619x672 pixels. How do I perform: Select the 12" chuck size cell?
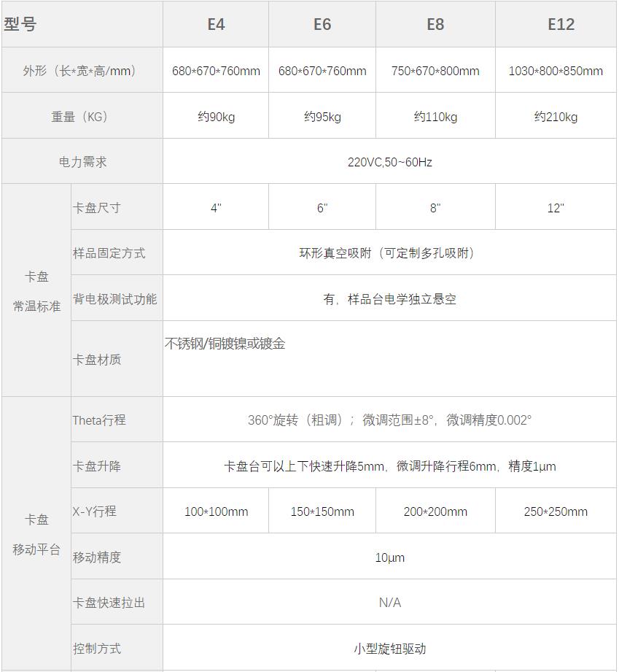coord(556,208)
